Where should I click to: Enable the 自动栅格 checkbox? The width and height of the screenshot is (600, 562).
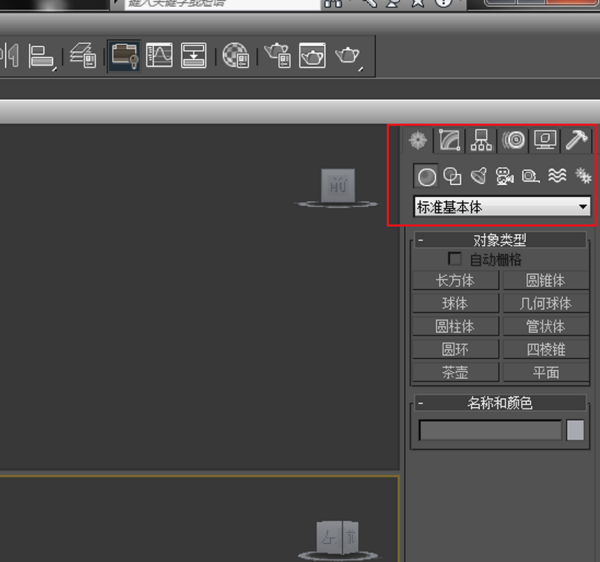pyautogui.click(x=455, y=259)
